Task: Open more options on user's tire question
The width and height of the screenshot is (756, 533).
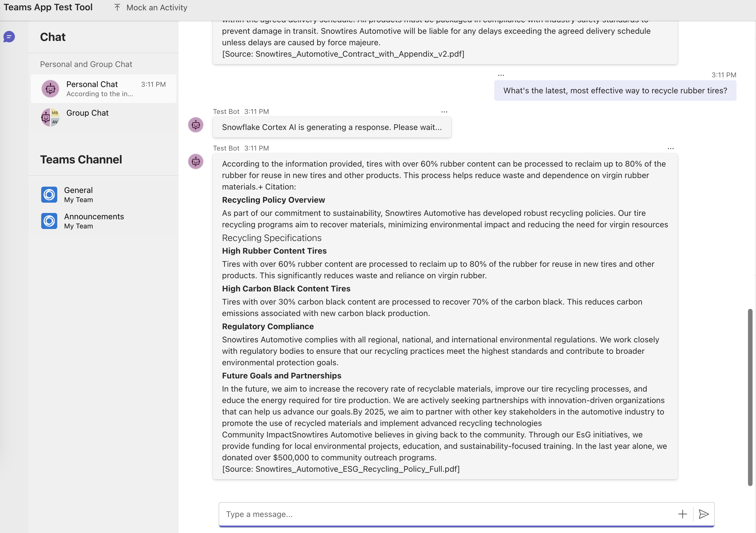Action: 501,75
